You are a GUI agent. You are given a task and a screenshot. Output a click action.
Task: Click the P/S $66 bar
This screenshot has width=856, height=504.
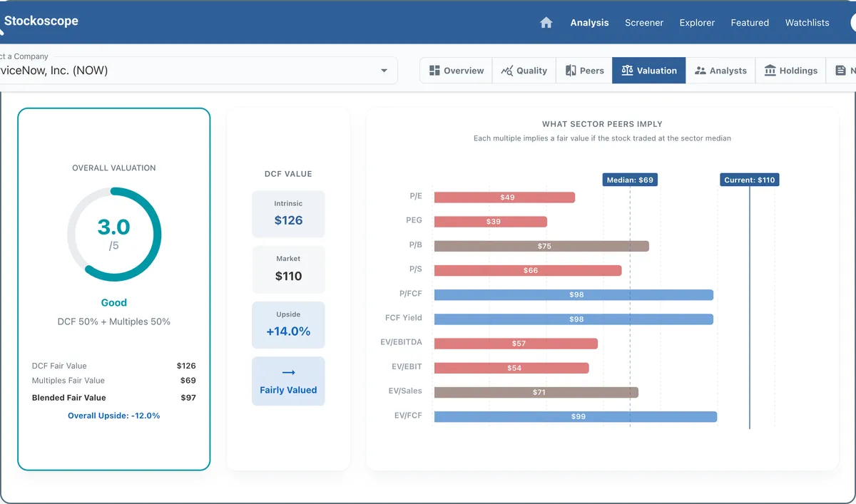pos(528,271)
